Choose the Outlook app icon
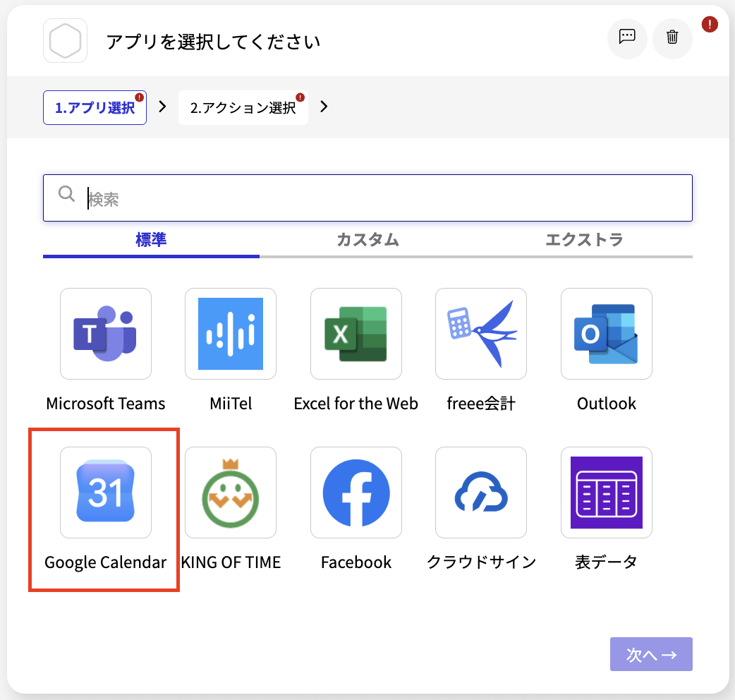Viewport: 735px width, 700px height. (606, 334)
